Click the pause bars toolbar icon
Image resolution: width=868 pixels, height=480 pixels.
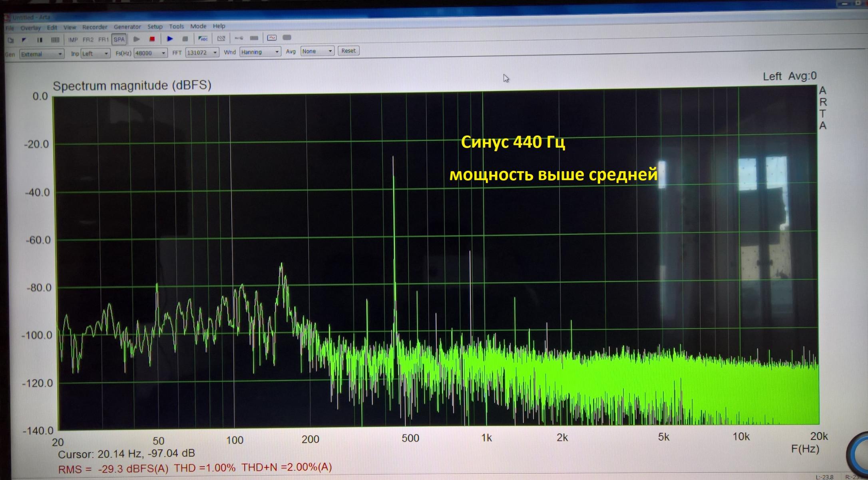40,40
